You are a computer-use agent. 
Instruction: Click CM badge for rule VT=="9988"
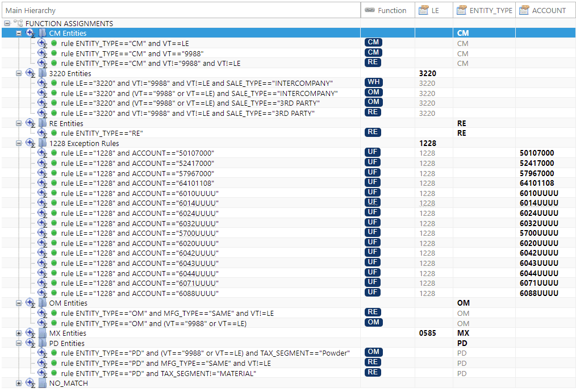point(373,52)
